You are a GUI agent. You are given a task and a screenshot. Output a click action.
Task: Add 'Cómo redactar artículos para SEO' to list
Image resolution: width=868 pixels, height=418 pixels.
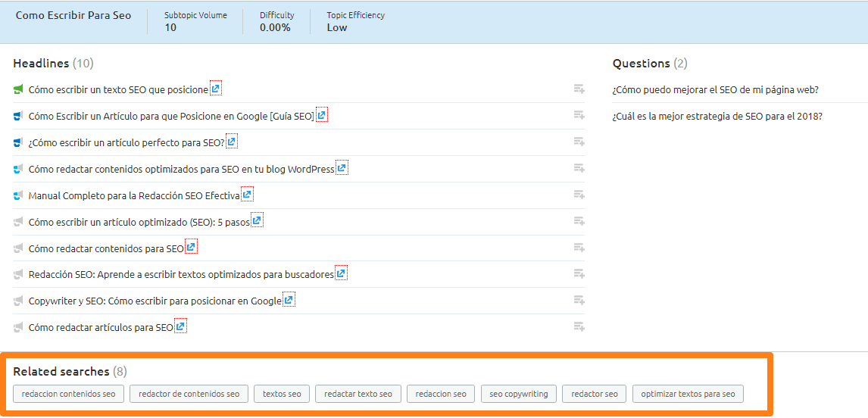click(x=579, y=327)
